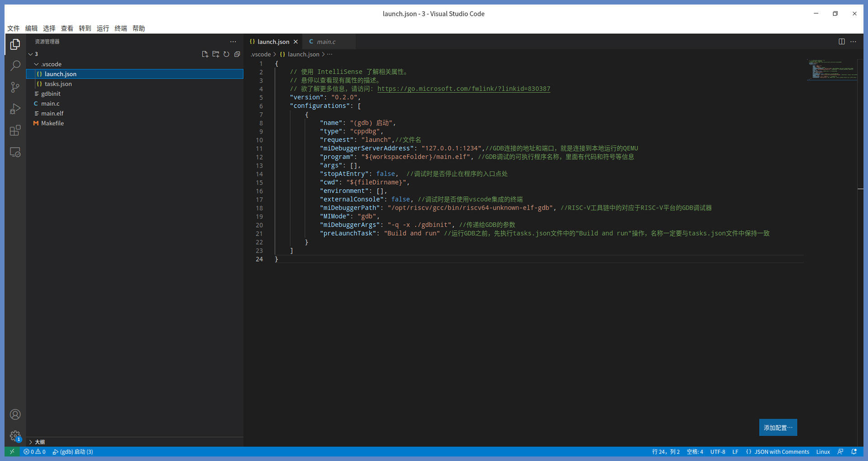The image size is (868, 461).
Task: Expand the 大纲 outline section
Action: [x=40, y=442]
